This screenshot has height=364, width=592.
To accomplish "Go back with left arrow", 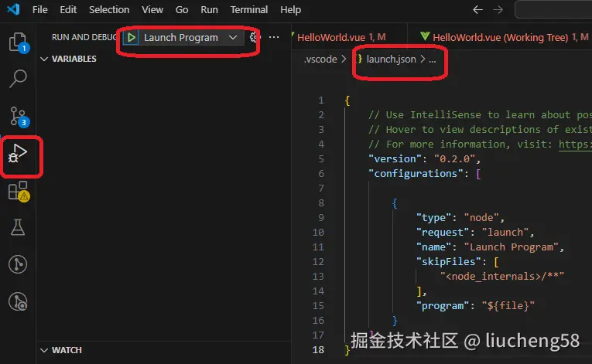I will (478, 9).
